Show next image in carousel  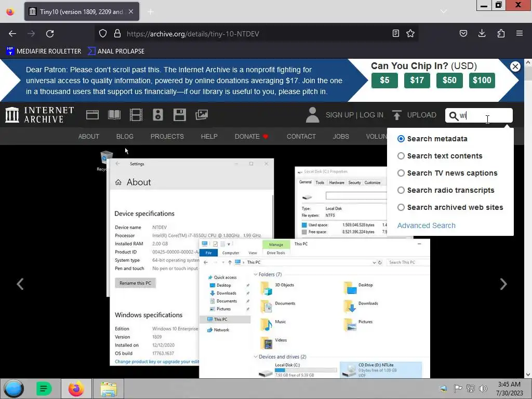[x=503, y=284]
